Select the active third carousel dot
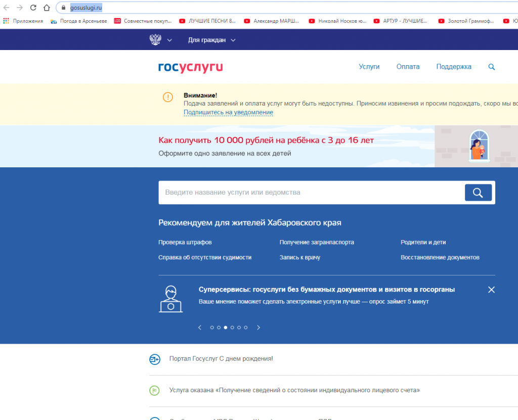This screenshot has width=518, height=420. tap(226, 328)
